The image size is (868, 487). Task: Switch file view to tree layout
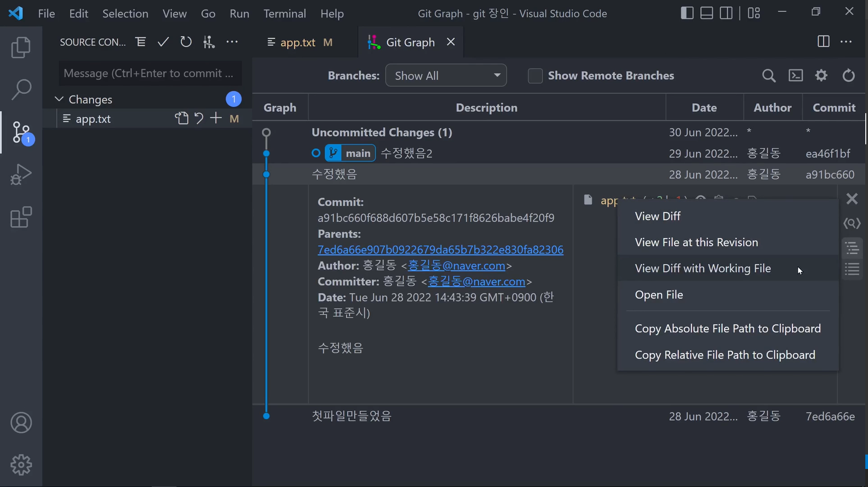(852, 248)
